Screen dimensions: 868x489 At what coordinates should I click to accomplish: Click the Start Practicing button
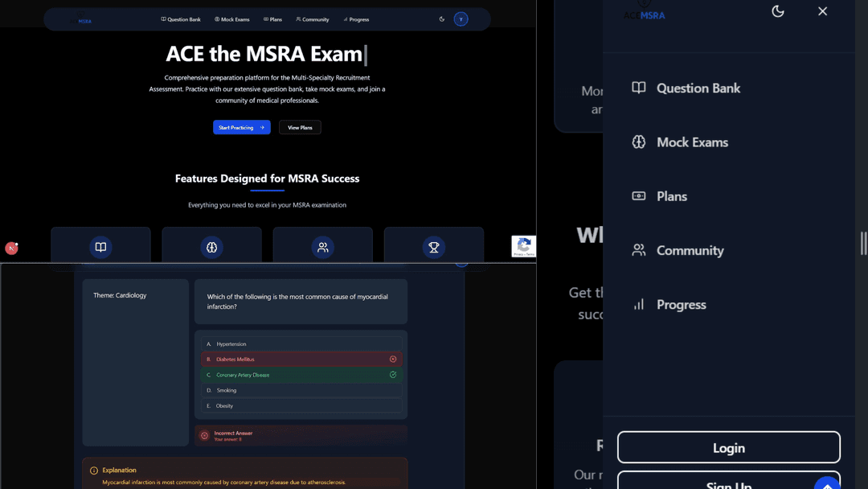[x=241, y=127]
